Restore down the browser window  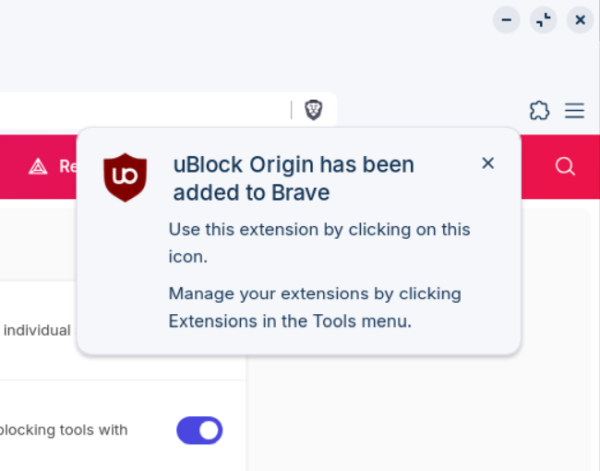543,19
